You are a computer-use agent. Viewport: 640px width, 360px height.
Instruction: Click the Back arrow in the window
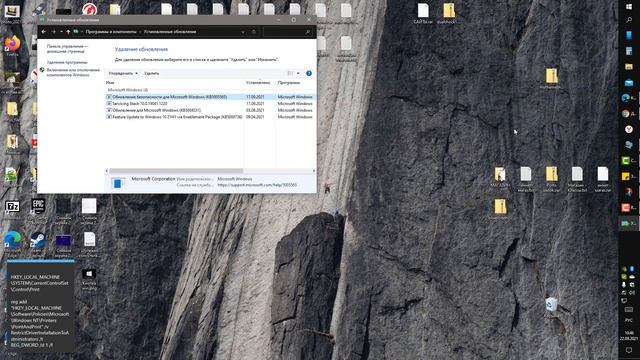tap(44, 32)
